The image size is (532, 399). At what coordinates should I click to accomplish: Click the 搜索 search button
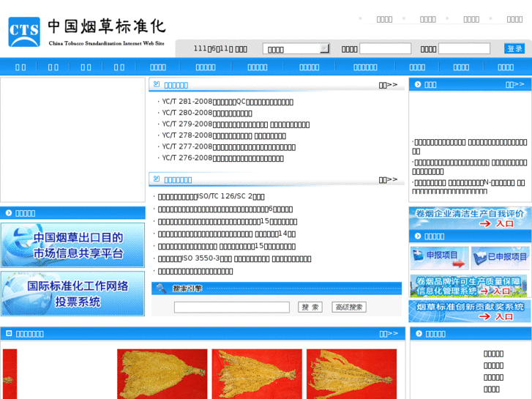click(310, 307)
